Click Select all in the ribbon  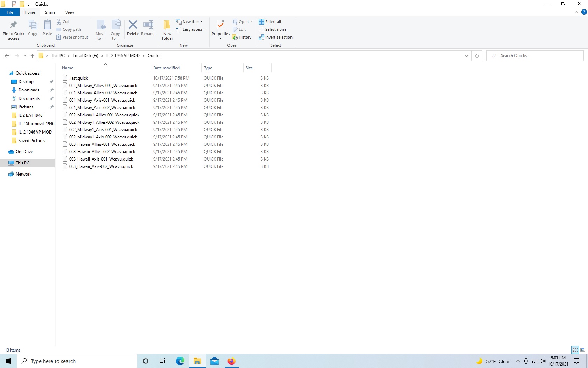pos(270,22)
